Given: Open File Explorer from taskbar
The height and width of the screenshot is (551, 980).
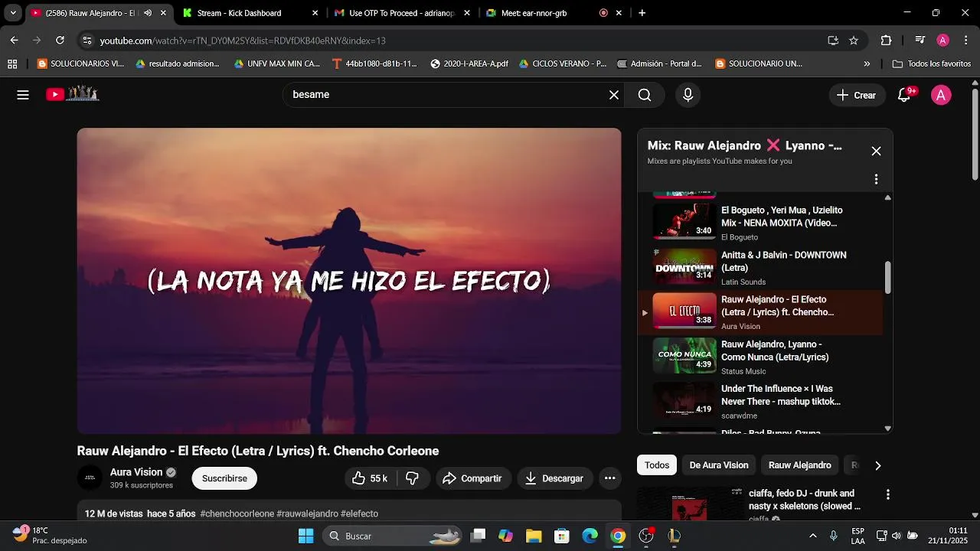Looking at the screenshot, I should 534,536.
